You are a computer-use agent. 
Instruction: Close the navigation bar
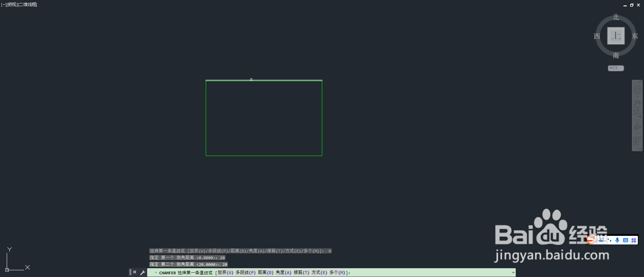640,81
